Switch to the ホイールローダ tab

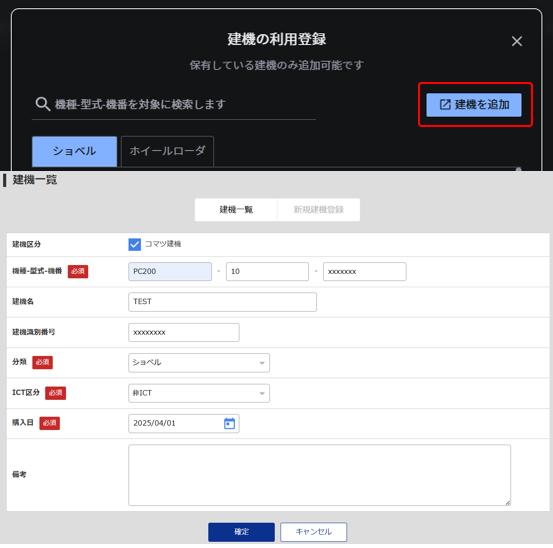click(x=167, y=151)
